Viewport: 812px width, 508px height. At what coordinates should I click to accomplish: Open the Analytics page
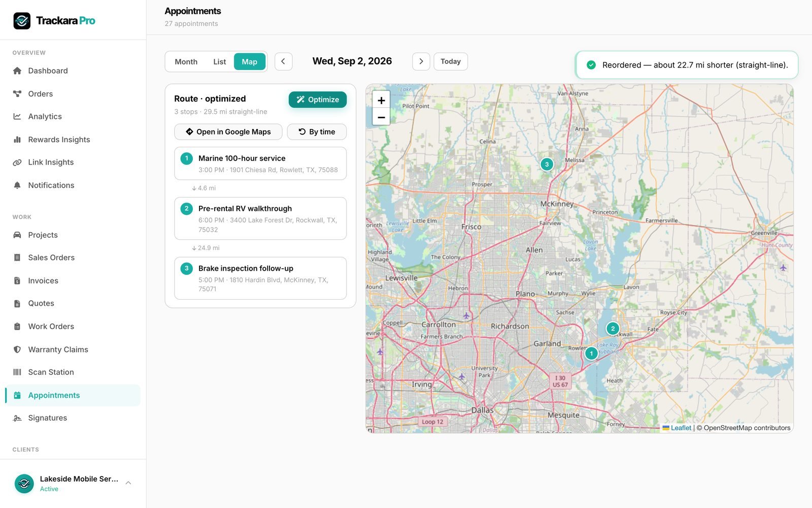coord(73,116)
